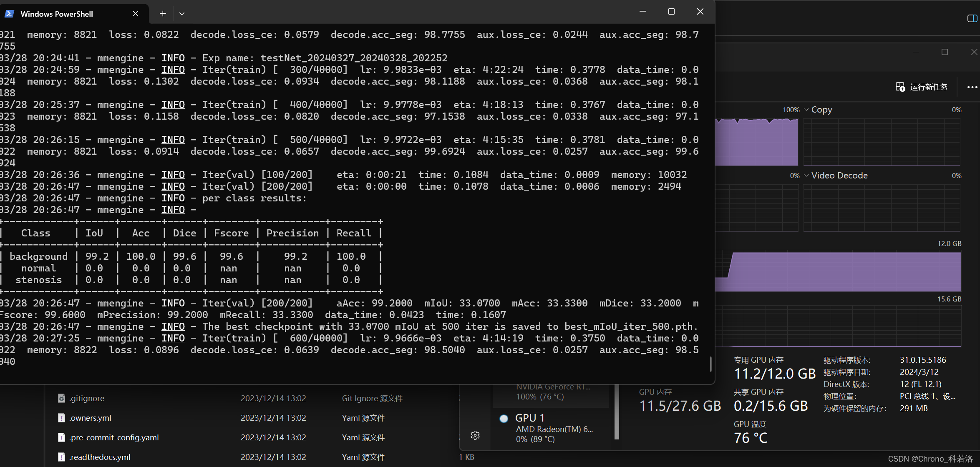Viewport: 980px width, 467px height.
Task: Click the .owners.yml file icon
Action: tap(61, 418)
